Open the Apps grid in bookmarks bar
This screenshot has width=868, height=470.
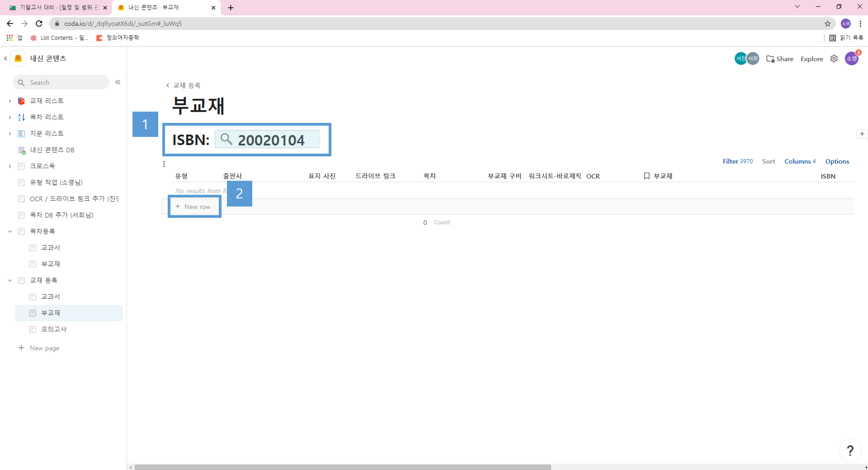pos(9,38)
